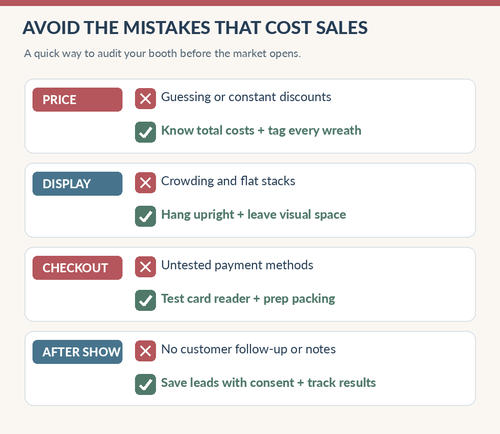
Task: Click the heading Avoid the Mistakes That Cost Sales
Action: (x=195, y=28)
